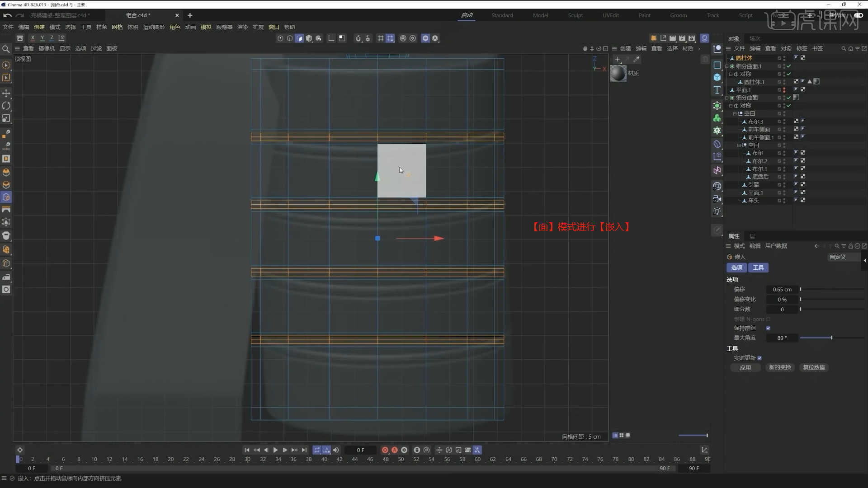Image resolution: width=868 pixels, height=488 pixels.
Task: Click 选项 button in attributes
Action: (736, 268)
